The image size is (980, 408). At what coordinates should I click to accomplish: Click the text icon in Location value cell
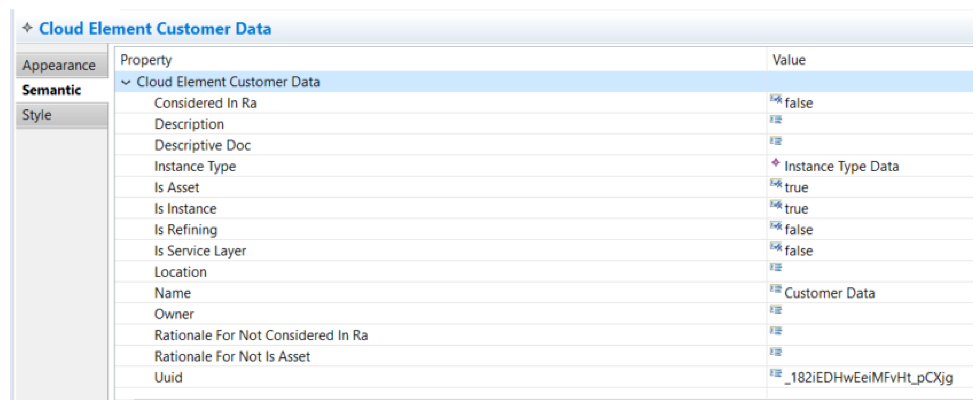tap(776, 268)
